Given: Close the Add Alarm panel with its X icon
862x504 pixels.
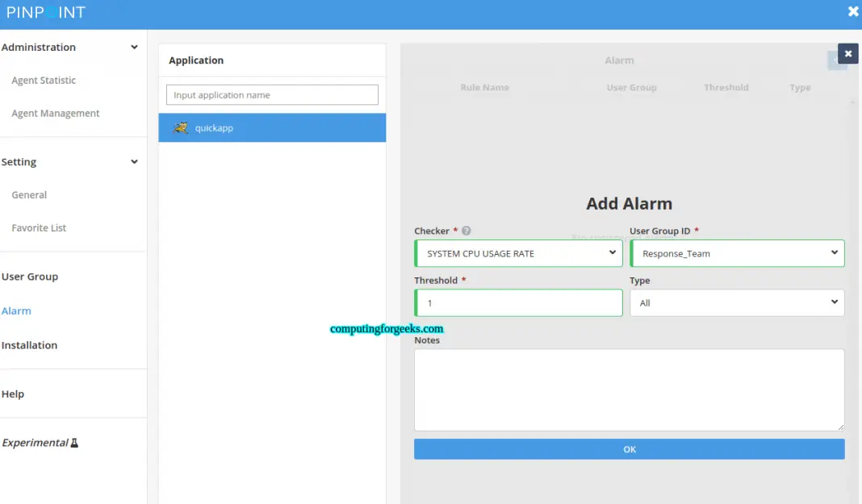Looking at the screenshot, I should point(847,53).
